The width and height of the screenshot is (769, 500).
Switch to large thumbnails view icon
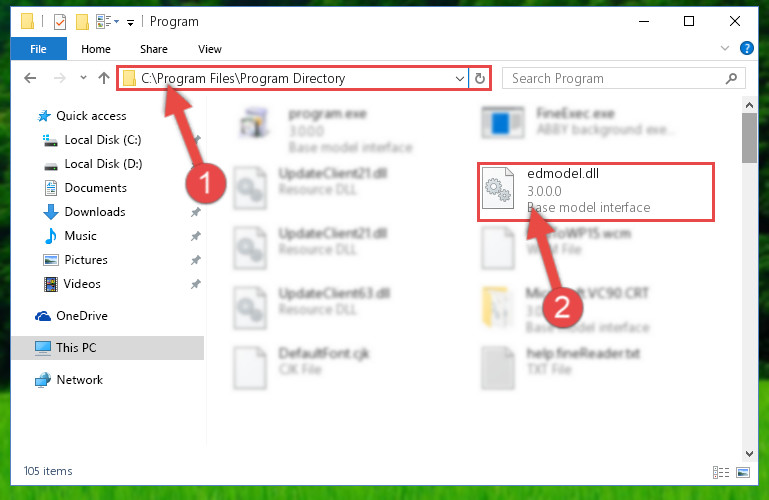pos(743,472)
